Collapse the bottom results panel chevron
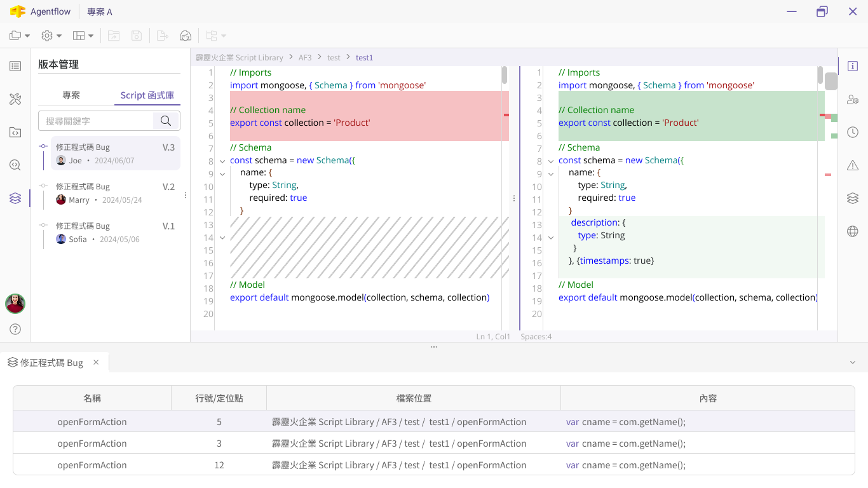 853,362
